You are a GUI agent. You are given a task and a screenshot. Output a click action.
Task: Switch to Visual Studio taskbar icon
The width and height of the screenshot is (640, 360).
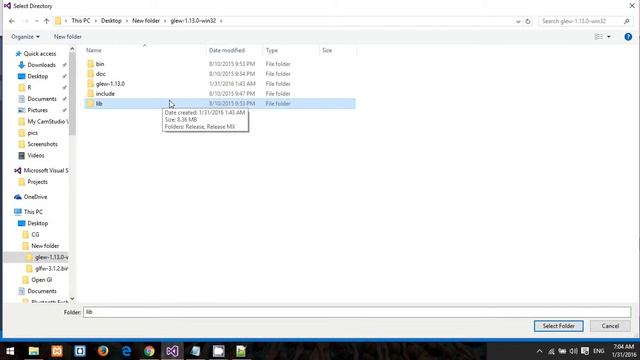pyautogui.click(x=172, y=351)
